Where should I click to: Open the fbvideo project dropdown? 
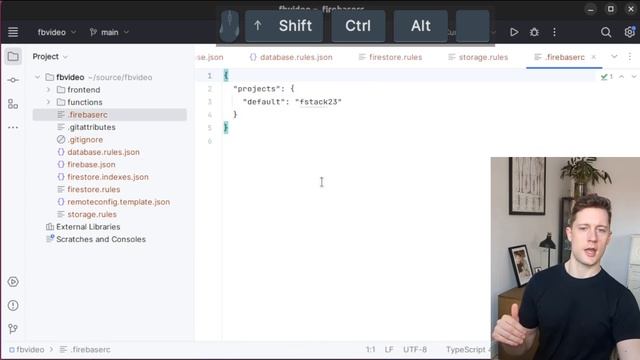pos(57,32)
